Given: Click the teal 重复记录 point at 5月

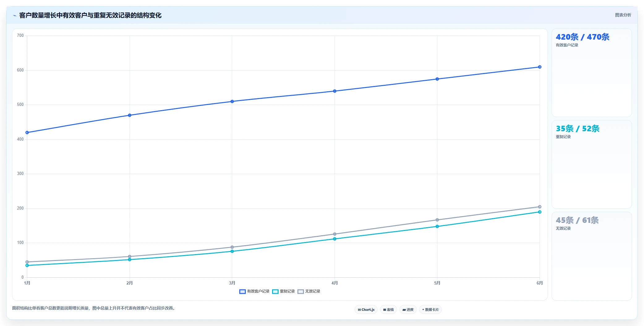Looking at the screenshot, I should [437, 226].
